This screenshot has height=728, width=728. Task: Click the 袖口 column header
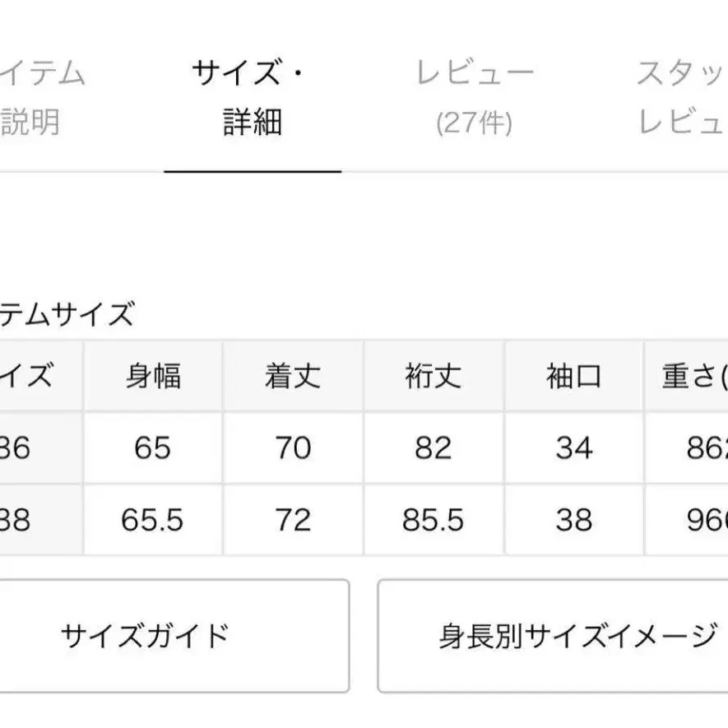pos(574,377)
